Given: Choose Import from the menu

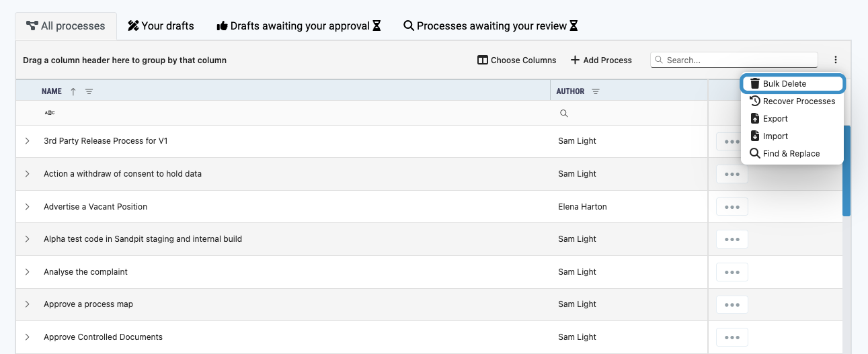Looking at the screenshot, I should pyautogui.click(x=793, y=136).
